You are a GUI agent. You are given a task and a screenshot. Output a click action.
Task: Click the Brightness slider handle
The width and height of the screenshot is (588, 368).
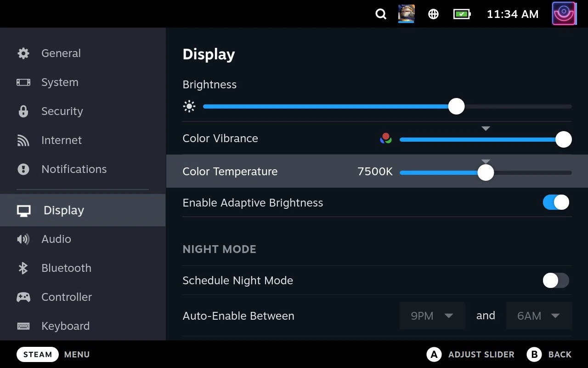(x=456, y=106)
